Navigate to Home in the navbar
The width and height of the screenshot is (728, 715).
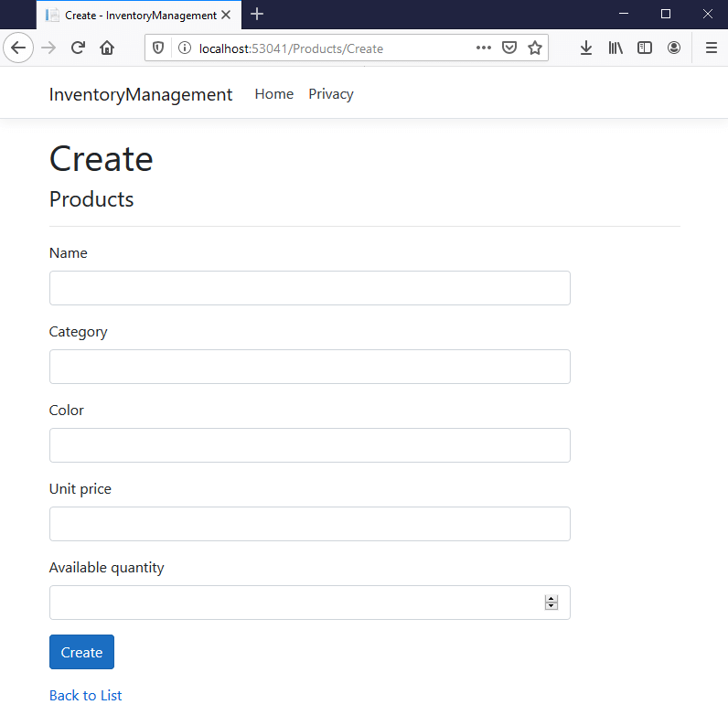(273, 94)
